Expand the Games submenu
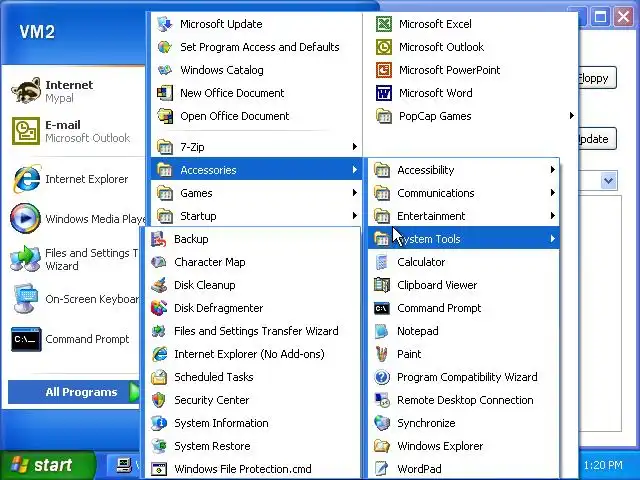The image size is (640, 480). click(x=256, y=193)
